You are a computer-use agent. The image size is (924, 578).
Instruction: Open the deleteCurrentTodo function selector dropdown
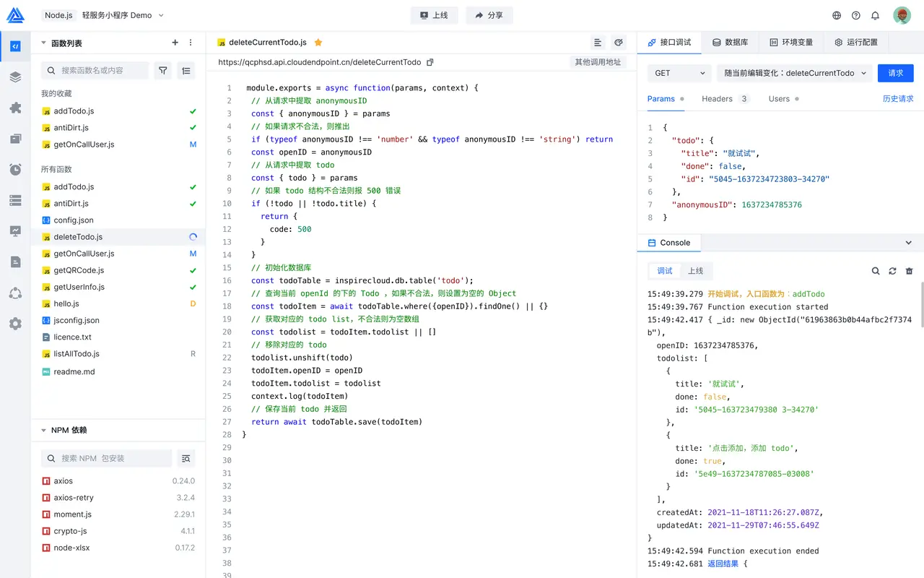point(793,73)
